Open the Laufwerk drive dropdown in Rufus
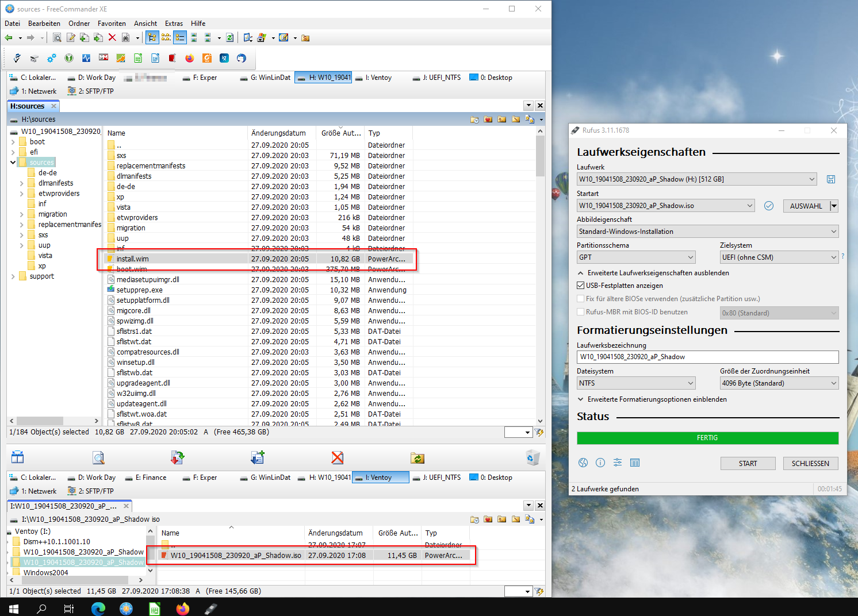Screen dimensions: 858x616 (696, 179)
